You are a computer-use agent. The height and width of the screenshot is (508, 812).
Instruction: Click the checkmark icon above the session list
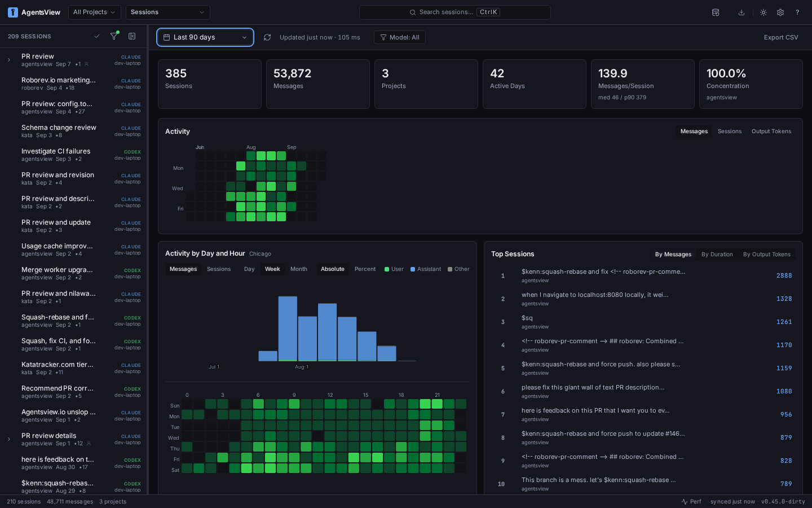click(97, 36)
